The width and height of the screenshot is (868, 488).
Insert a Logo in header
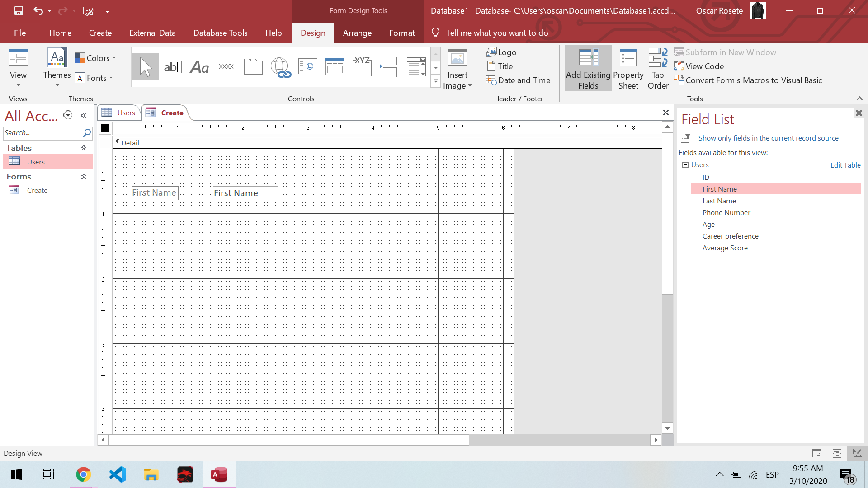502,52
